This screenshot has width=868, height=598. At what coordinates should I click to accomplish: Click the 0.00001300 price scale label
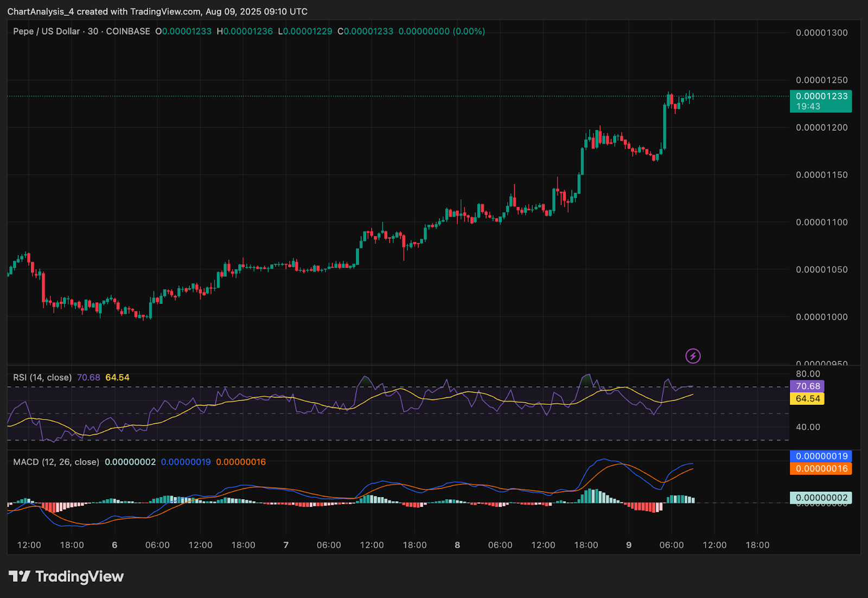pyautogui.click(x=821, y=33)
